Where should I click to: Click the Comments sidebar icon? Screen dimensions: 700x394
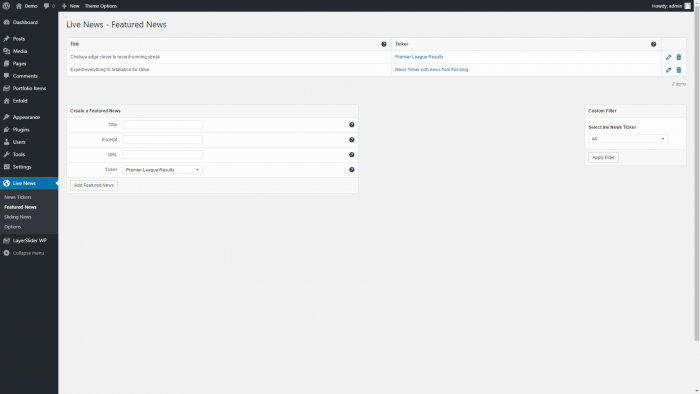tap(6, 76)
